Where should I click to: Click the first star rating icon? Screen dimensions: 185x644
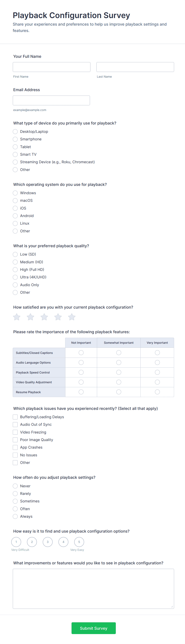[x=17, y=317]
